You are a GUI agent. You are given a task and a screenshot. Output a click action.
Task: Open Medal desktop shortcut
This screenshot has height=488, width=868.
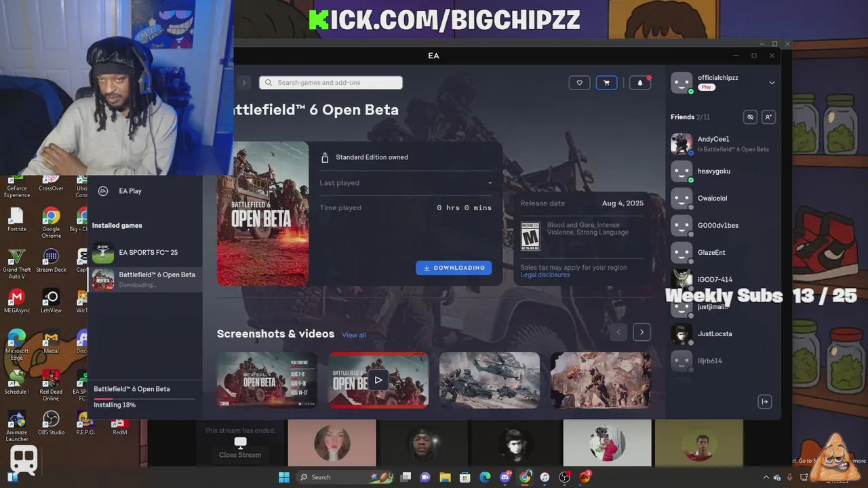(x=51, y=342)
